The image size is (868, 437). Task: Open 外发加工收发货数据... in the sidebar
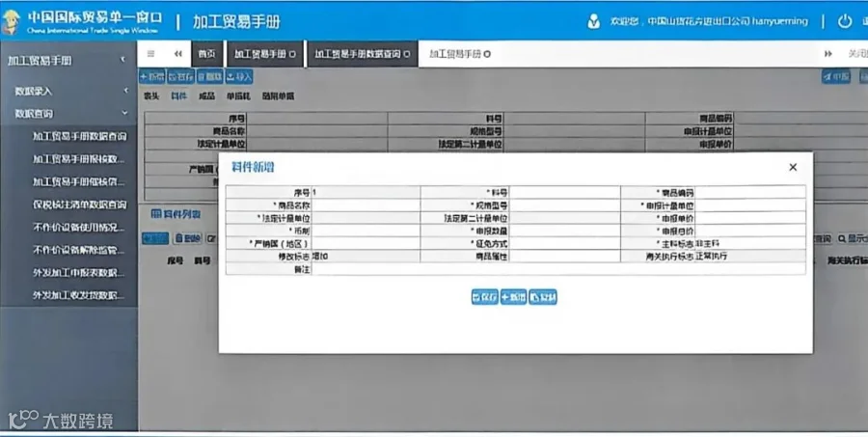[78, 295]
